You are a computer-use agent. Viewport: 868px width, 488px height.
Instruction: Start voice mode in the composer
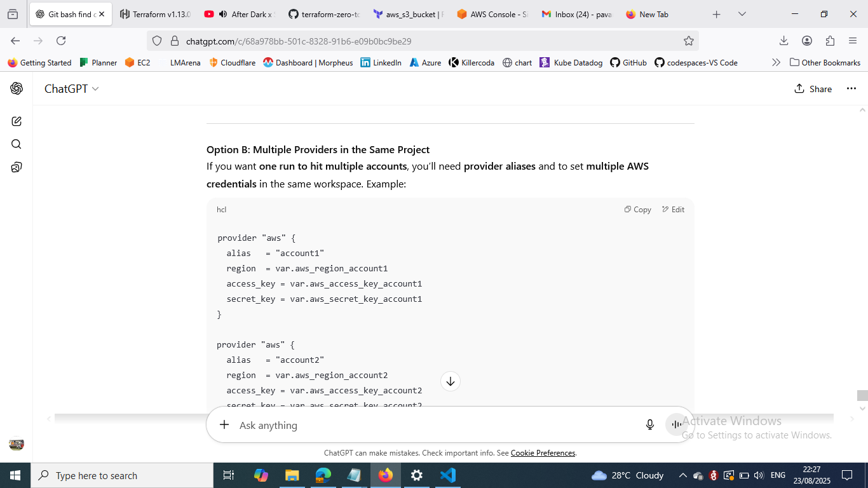click(x=676, y=424)
